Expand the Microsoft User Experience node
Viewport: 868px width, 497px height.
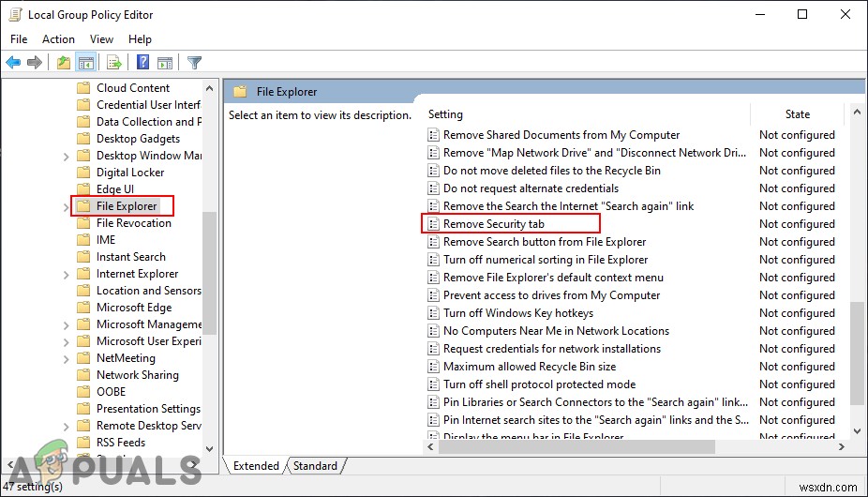coord(66,342)
